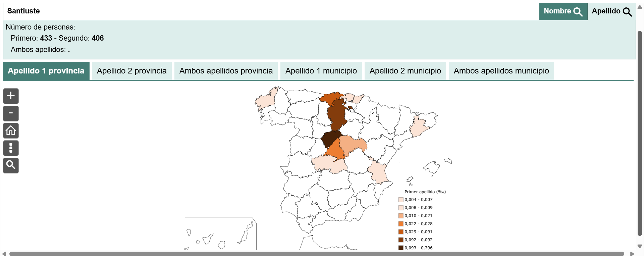The width and height of the screenshot is (644, 256).
Task: Open the three-dot map options menu
Action: point(11,148)
